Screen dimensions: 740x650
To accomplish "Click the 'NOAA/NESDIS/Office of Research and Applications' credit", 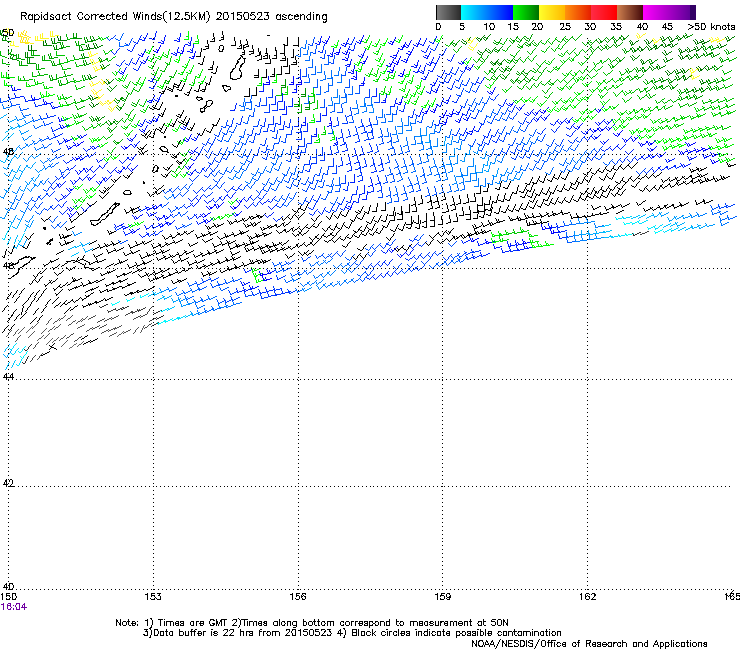I will tap(589, 644).
